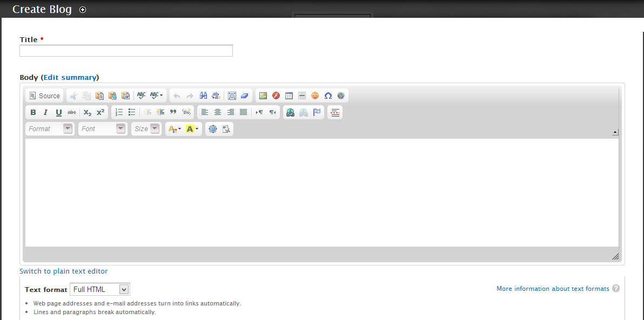Expand the Text format Full HTML selector

point(100,290)
